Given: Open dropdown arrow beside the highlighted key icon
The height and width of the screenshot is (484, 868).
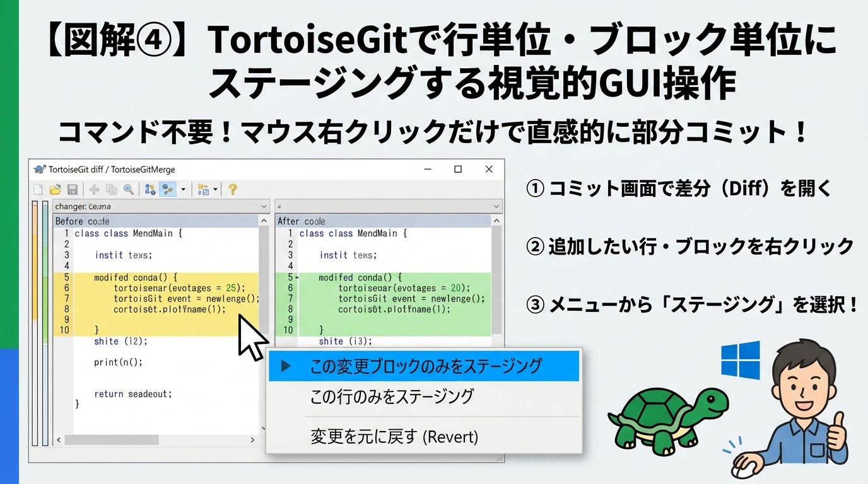Looking at the screenshot, I should pyautogui.click(x=184, y=189).
